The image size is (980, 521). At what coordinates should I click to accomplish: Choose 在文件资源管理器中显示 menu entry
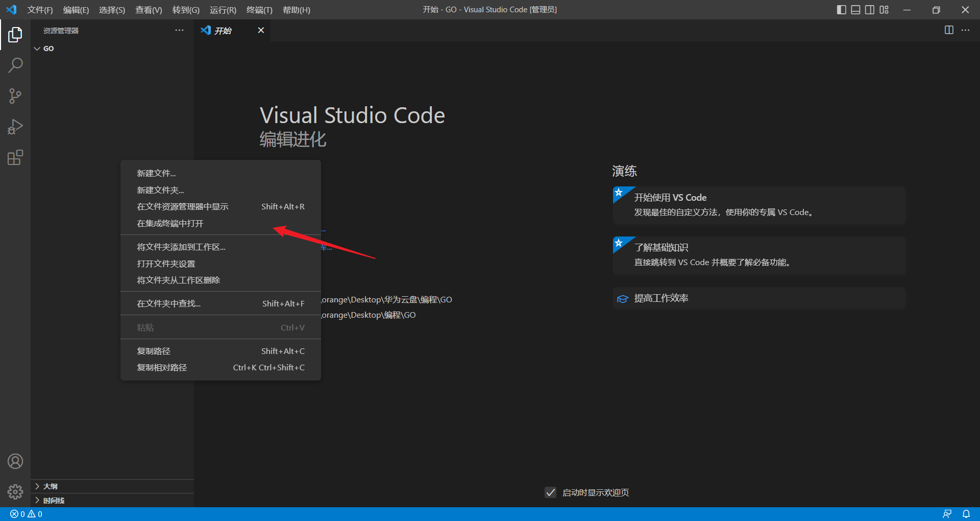pyautogui.click(x=220, y=206)
